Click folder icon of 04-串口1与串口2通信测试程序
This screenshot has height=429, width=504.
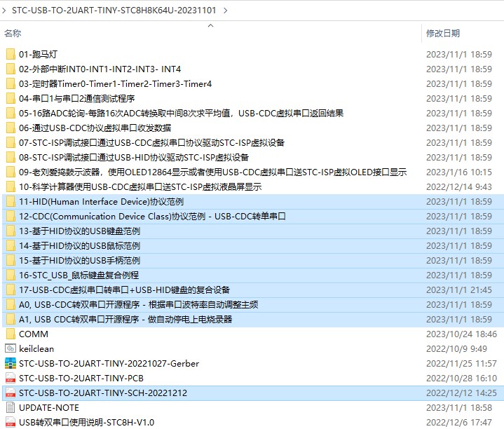[x=11, y=98]
